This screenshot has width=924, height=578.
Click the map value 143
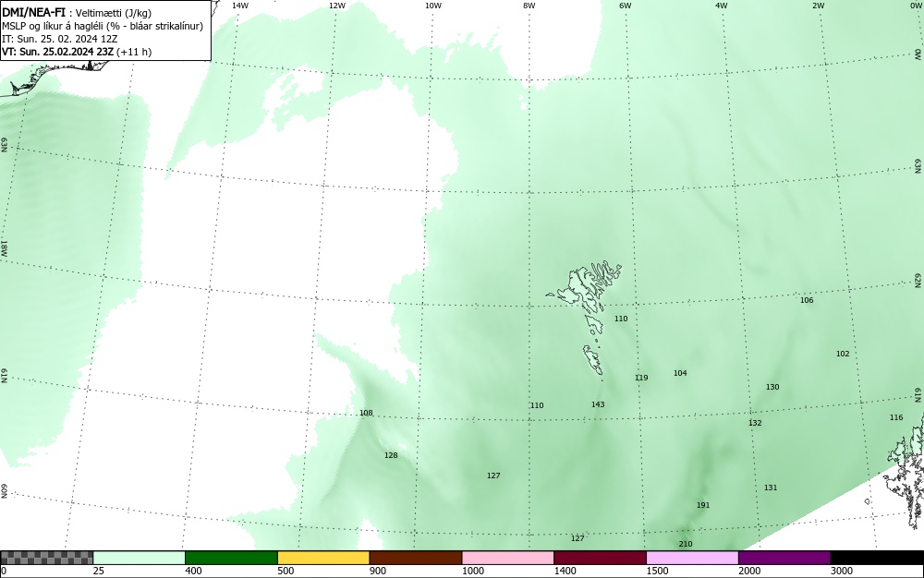point(598,404)
